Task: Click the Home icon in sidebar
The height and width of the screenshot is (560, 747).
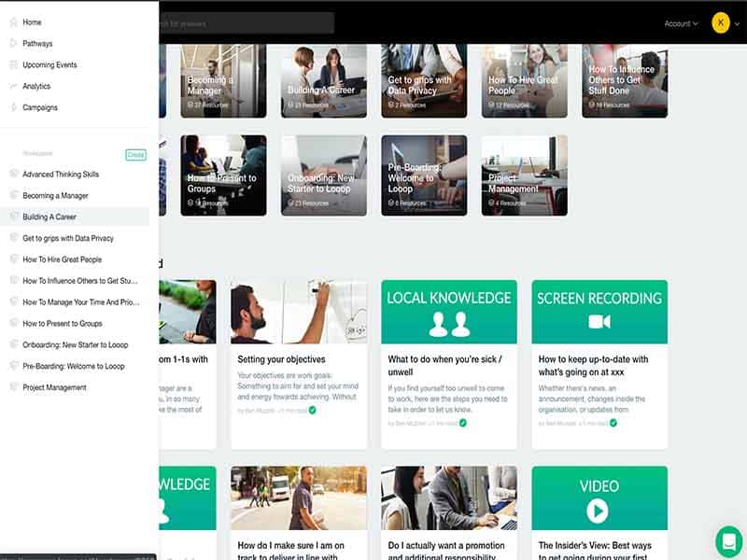Action: (x=13, y=21)
